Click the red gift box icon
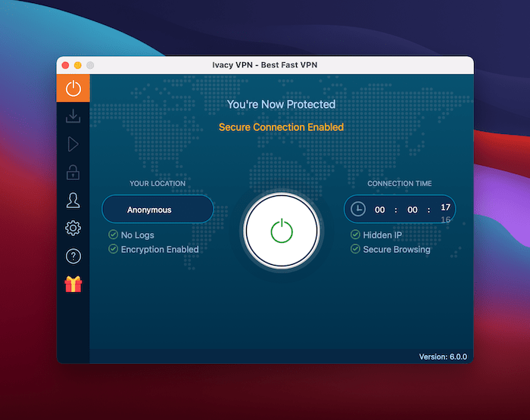Screen dimensions: 530x420 pyautogui.click(x=73, y=284)
